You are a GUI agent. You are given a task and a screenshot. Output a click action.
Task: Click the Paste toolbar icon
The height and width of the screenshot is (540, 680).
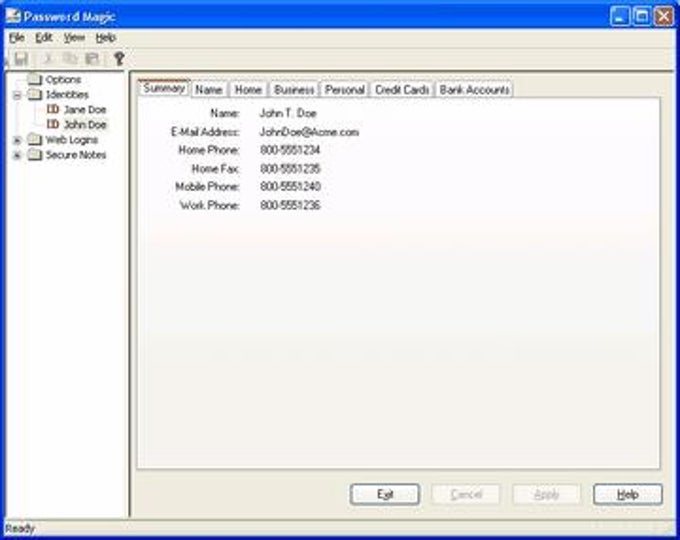[x=92, y=59]
